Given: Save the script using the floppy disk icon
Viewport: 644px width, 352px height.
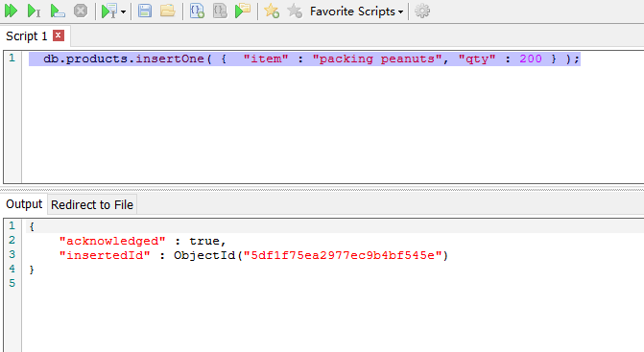Looking at the screenshot, I should [x=145, y=11].
